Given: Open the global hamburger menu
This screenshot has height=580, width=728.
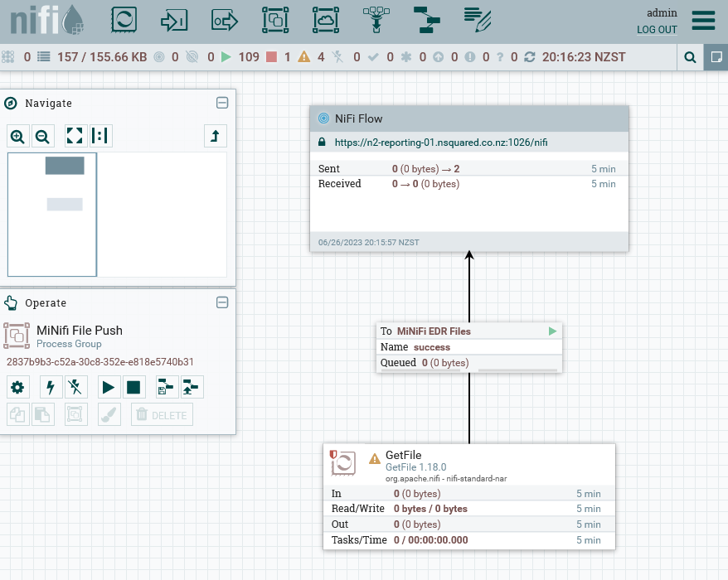Looking at the screenshot, I should pyautogui.click(x=703, y=21).
